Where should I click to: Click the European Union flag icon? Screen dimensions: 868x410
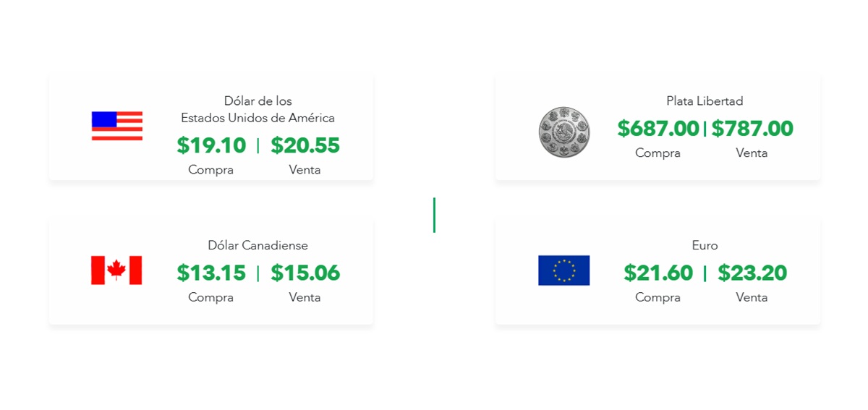(564, 270)
